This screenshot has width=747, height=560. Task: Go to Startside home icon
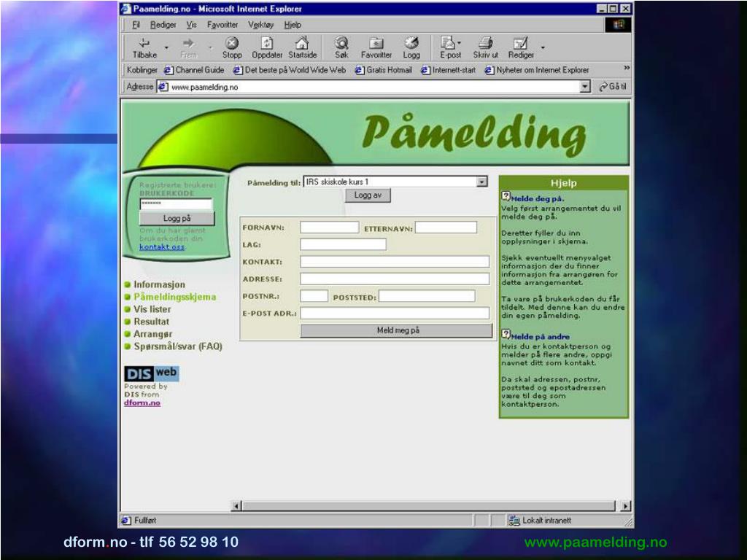click(x=302, y=43)
